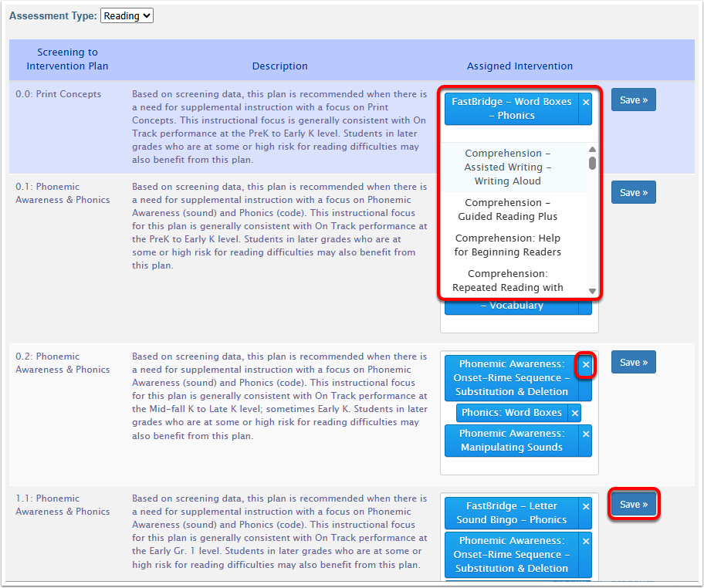Screen dimensions: 704x588
Task: Click the dropdown list scroll-up arrow
Action: [x=592, y=149]
